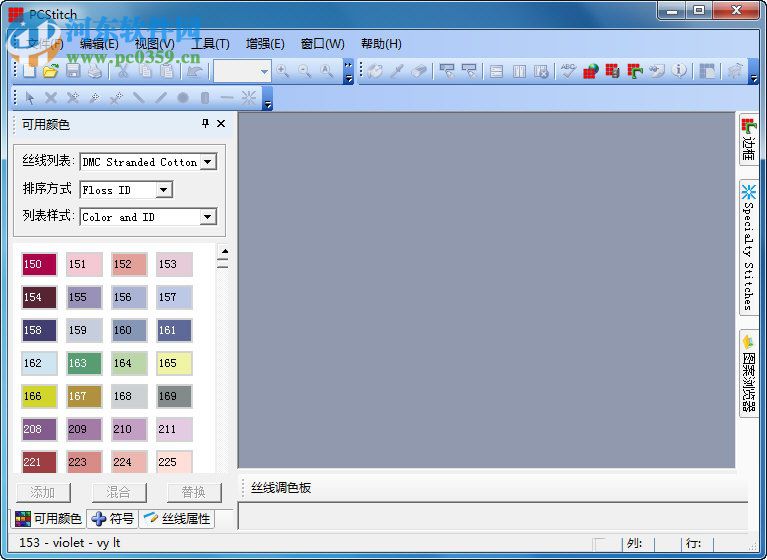The width and height of the screenshot is (767, 560).
Task: Open the 边框 side panel tab
Action: pyautogui.click(x=748, y=140)
